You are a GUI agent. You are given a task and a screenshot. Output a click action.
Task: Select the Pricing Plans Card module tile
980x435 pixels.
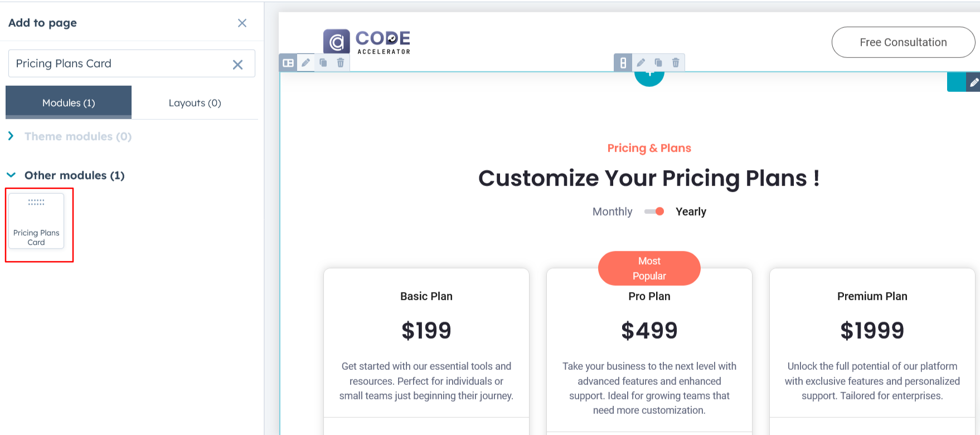36,222
